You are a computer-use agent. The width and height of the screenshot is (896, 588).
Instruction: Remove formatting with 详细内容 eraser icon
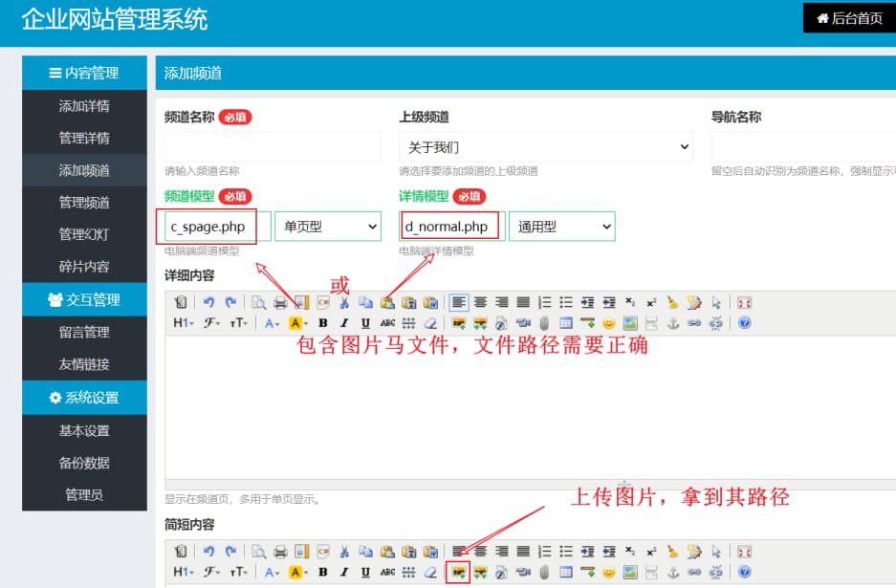430,323
